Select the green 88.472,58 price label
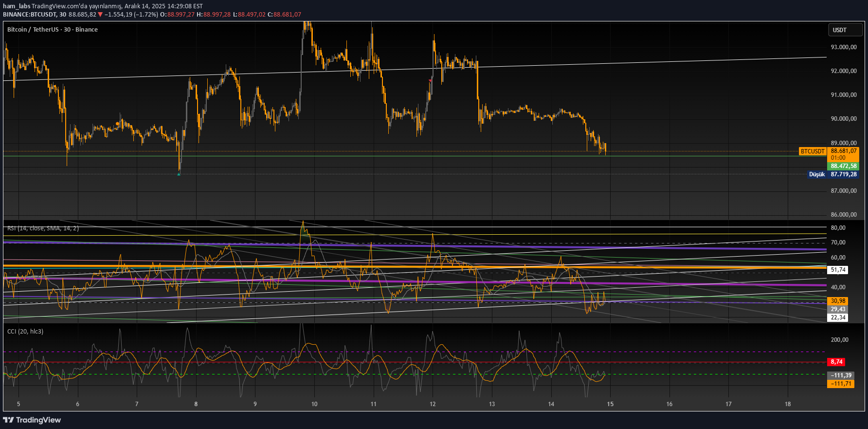 pyautogui.click(x=843, y=166)
